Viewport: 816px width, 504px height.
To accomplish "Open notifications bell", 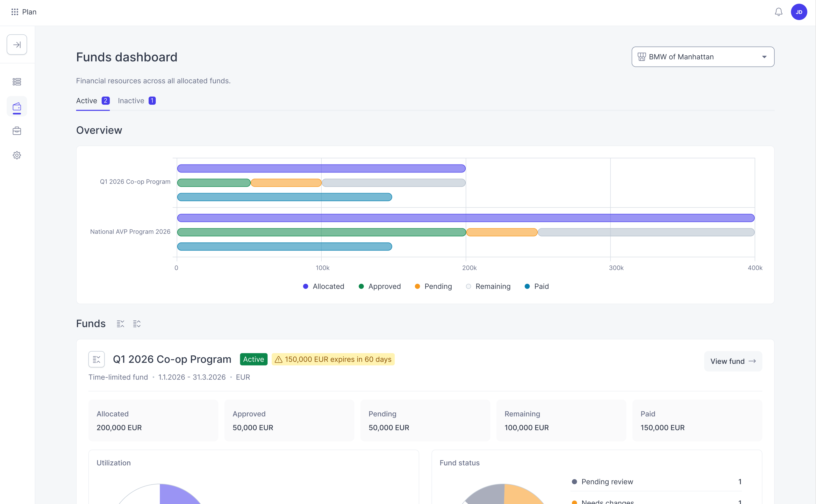I will pyautogui.click(x=778, y=12).
